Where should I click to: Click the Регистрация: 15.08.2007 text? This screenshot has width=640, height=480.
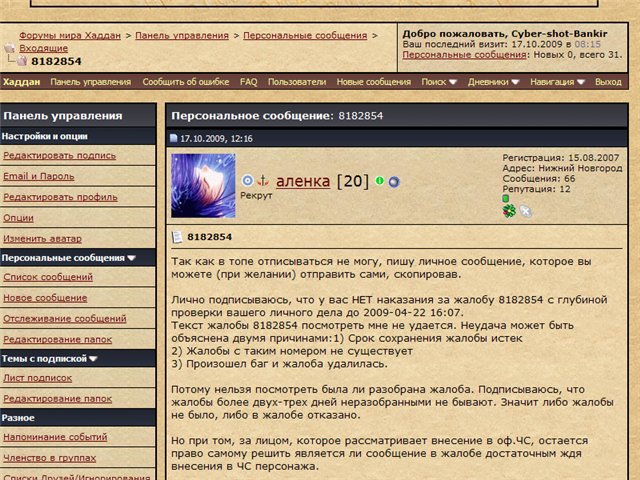point(560,158)
